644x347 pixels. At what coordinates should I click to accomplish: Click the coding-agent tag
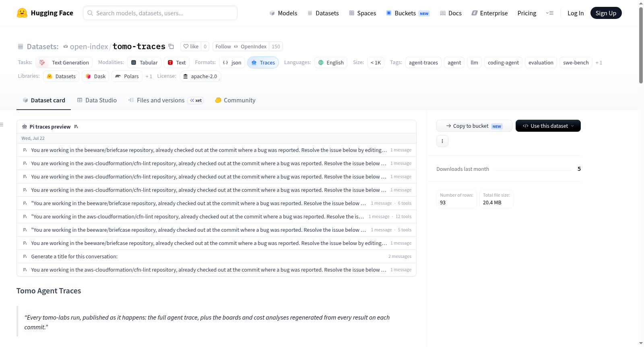point(504,62)
